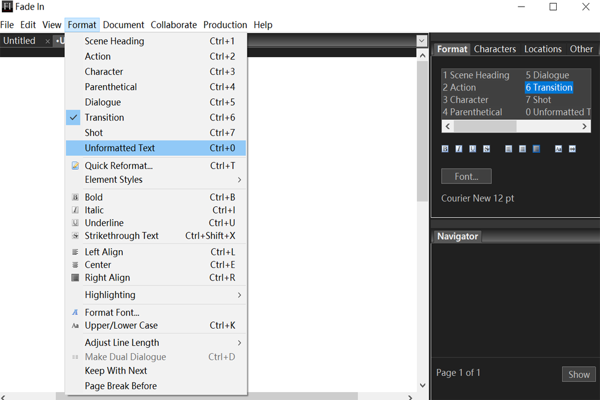Click the Font... button

pos(466,176)
